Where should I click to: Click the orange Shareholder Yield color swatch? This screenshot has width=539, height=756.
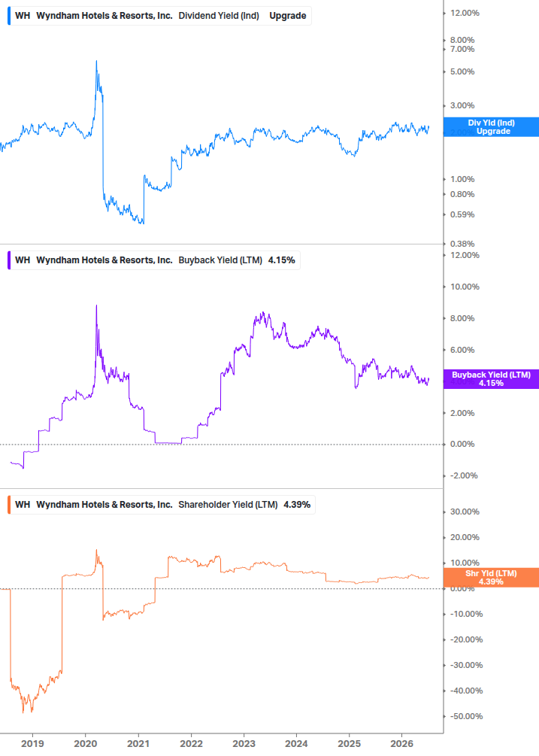(x=9, y=505)
